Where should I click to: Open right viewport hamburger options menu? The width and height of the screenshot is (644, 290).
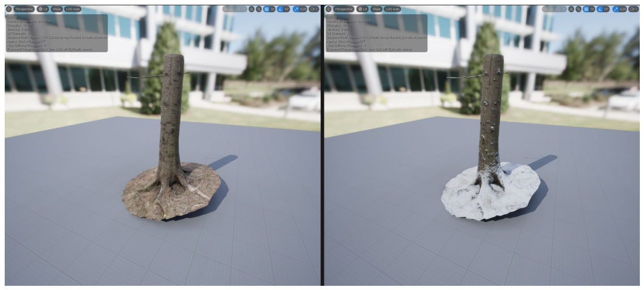click(328, 9)
